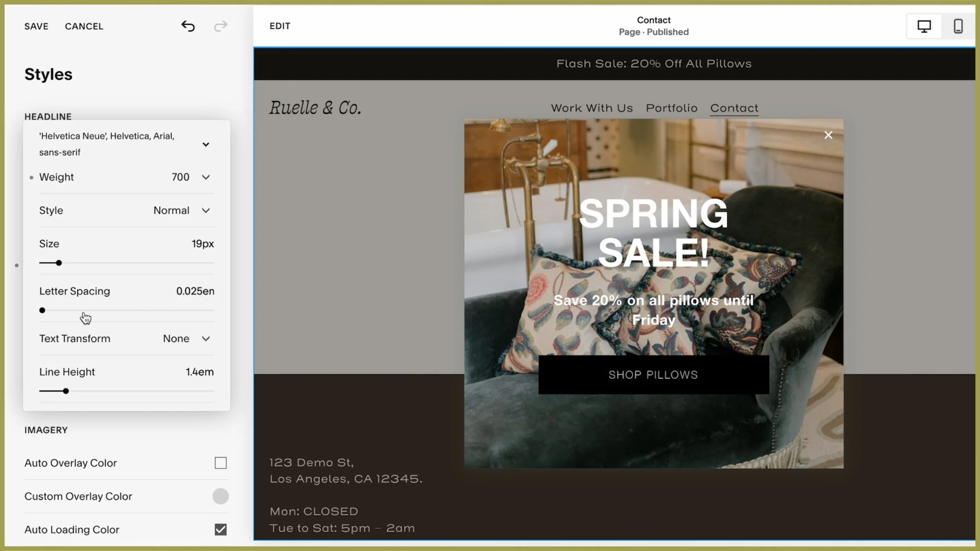Click the Edit button above preview
Screen dimensions: 980x551
click(280, 26)
